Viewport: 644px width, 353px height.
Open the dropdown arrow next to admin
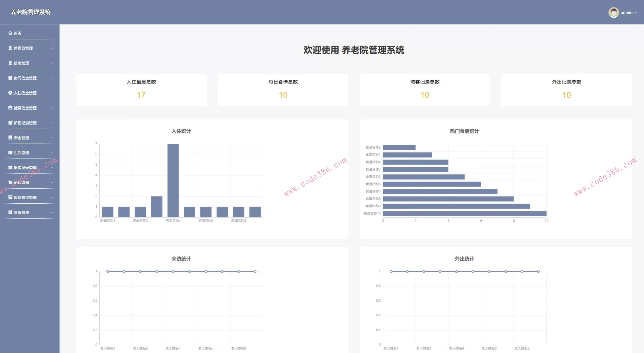pos(636,13)
